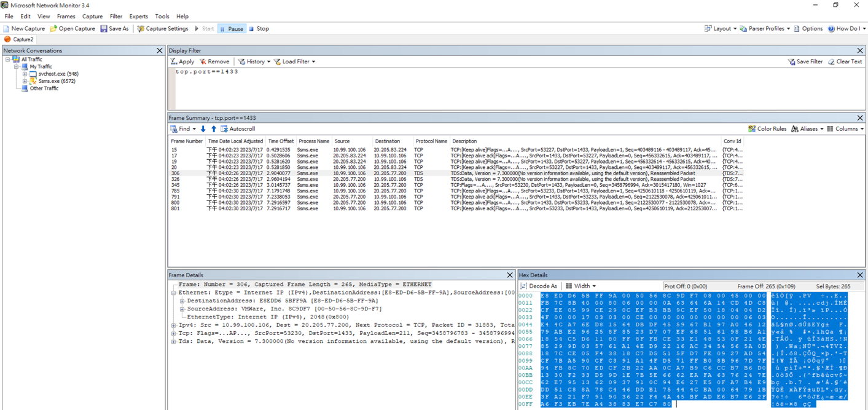868x410 pixels.
Task: Open an existing capture with Open Capture
Action: click(72, 29)
